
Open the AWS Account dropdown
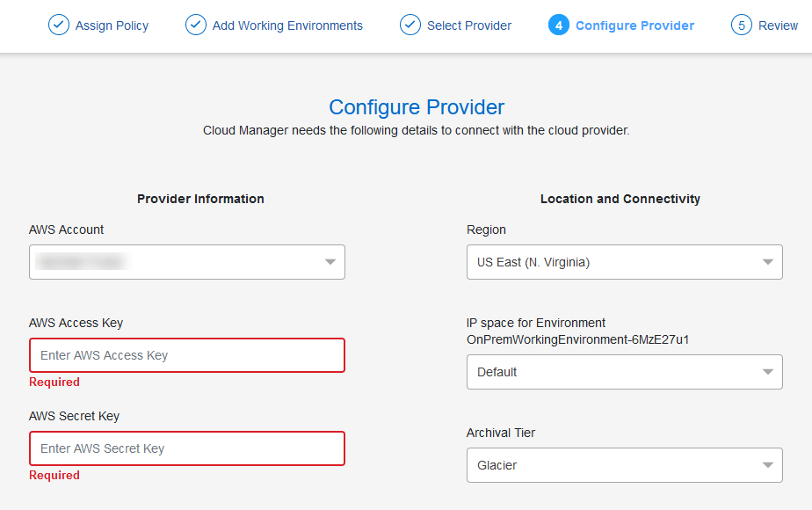tap(186, 262)
